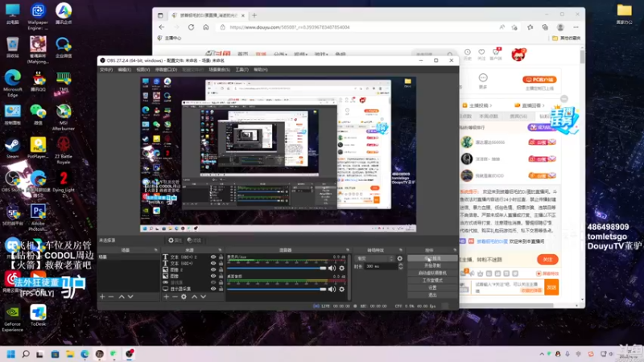This screenshot has width=644, height=362.
Task: Toggle visibility of 文本 (GDI+) source
Action: [213, 263]
